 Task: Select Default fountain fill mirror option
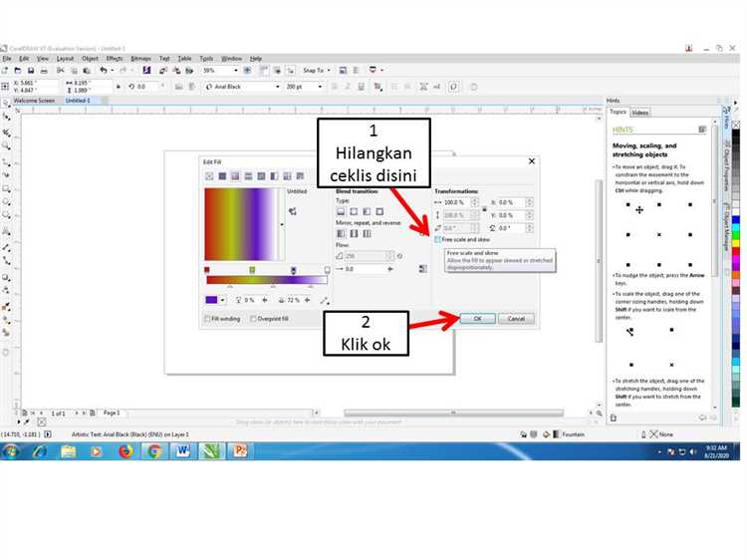point(341,234)
